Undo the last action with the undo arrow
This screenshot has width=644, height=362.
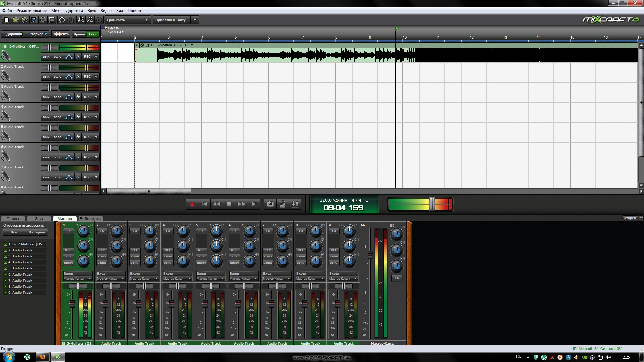coord(62,20)
